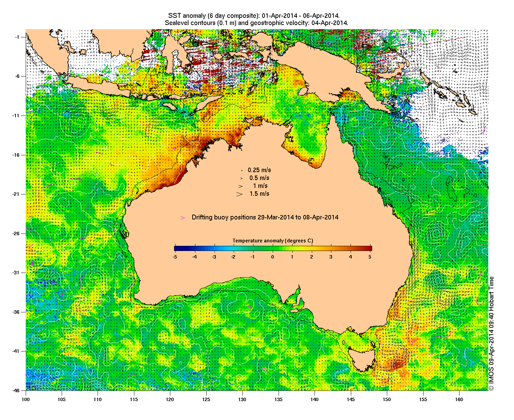This screenshot has width=514, height=420.
Task: Click the colorbar tick label 5
Action: click(370, 256)
